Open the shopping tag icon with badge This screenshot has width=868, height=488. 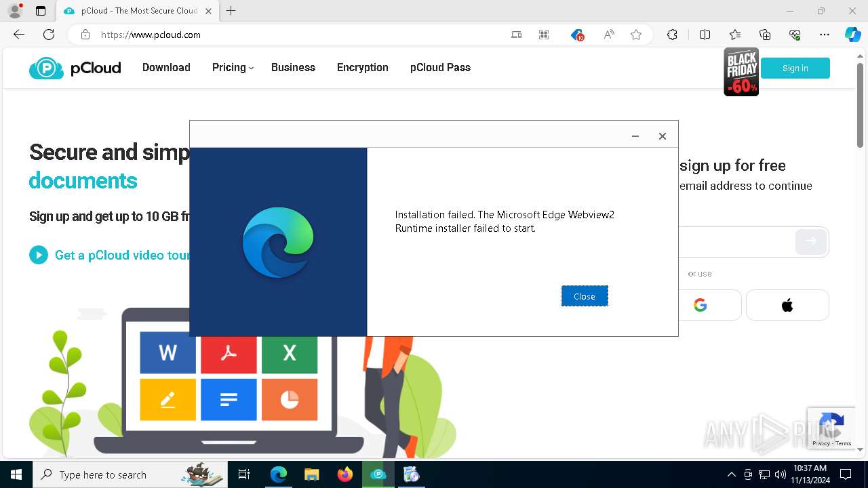tap(577, 35)
